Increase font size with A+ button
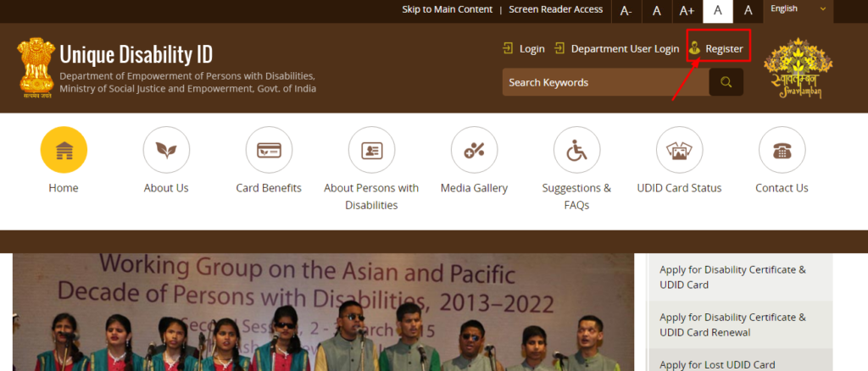 pyautogui.click(x=687, y=11)
